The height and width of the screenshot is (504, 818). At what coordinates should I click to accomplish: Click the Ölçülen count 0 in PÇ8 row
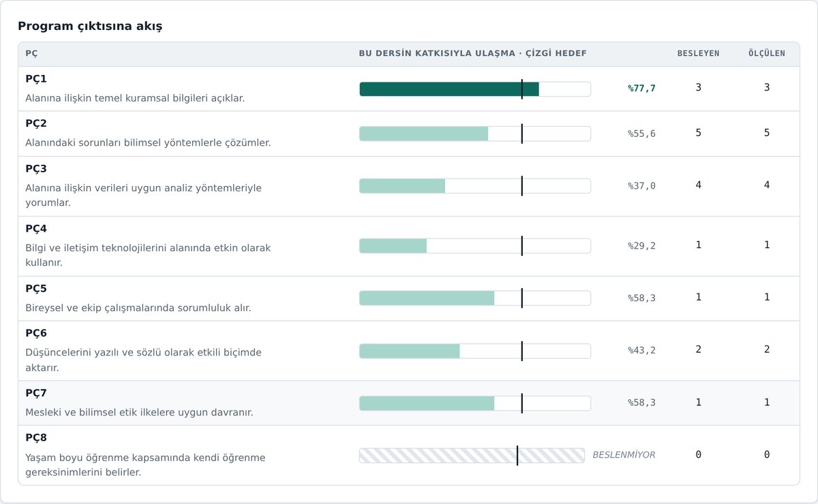(x=767, y=455)
